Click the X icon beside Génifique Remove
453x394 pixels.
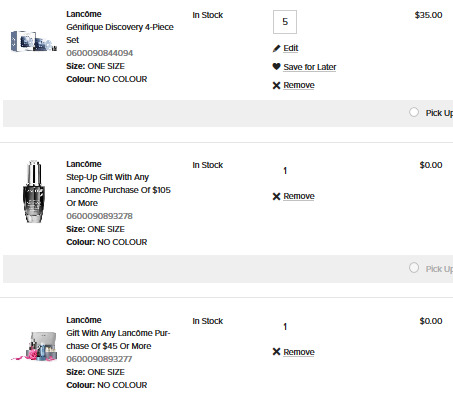pos(276,86)
